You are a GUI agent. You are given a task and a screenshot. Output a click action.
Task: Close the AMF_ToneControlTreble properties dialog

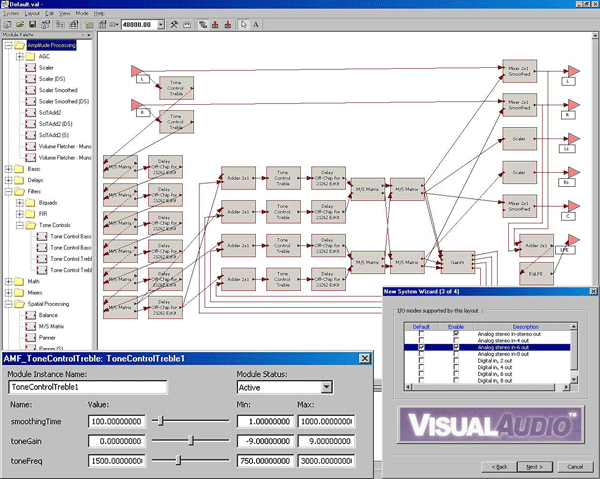(365, 358)
